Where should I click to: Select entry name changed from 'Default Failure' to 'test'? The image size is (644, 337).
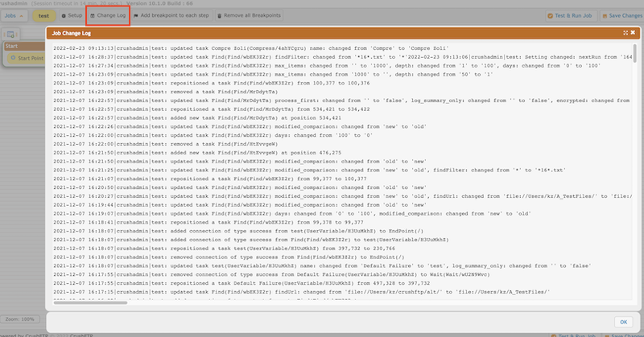323,266
